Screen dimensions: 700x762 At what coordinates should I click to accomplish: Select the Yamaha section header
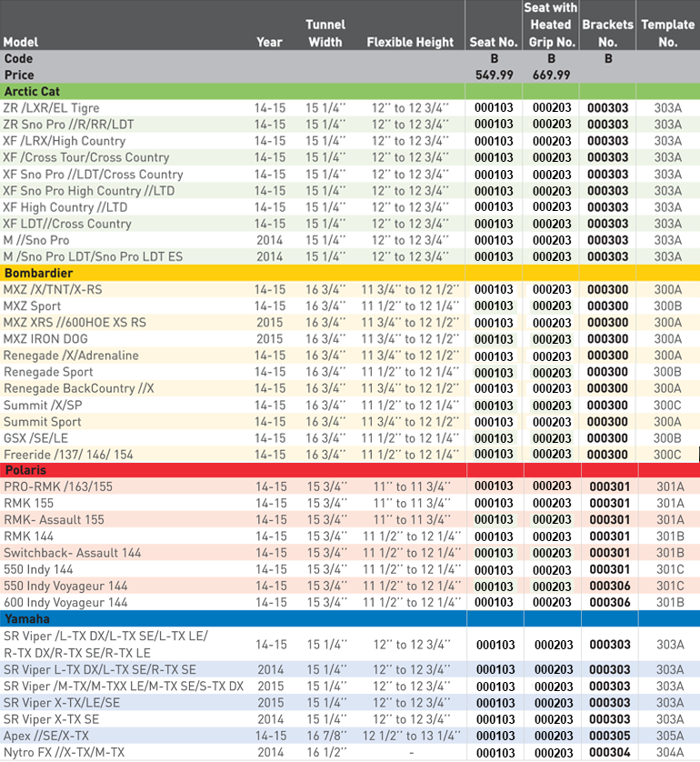pos(350,618)
